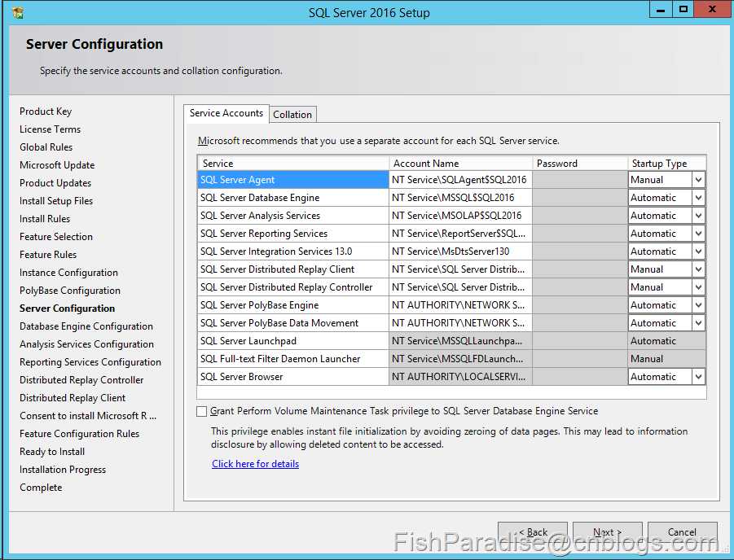Click Reporting Services Configuration step in sidebar
Viewport: 734px width, 560px height.
tap(90, 362)
